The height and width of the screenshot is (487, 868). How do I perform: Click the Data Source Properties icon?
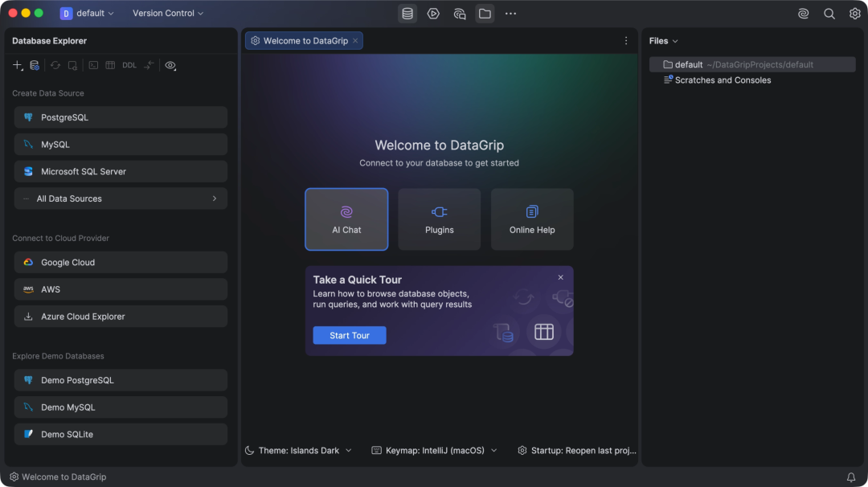(x=35, y=65)
